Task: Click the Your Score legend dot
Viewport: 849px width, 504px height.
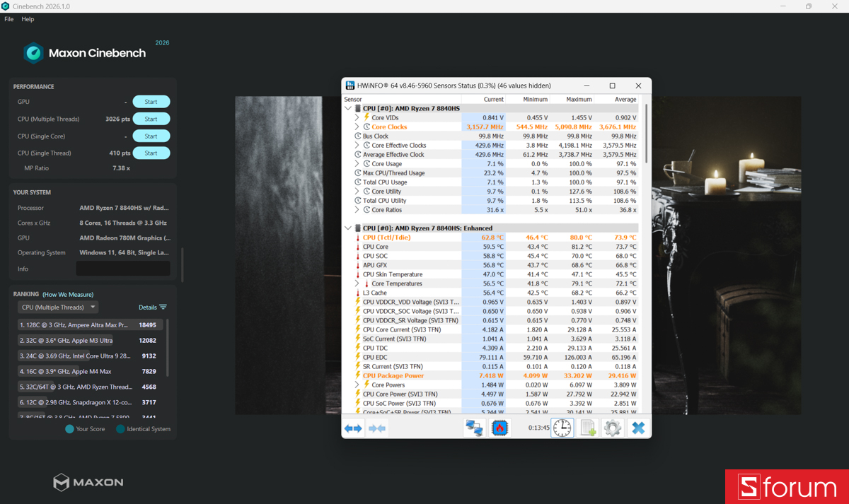Action: (69, 429)
